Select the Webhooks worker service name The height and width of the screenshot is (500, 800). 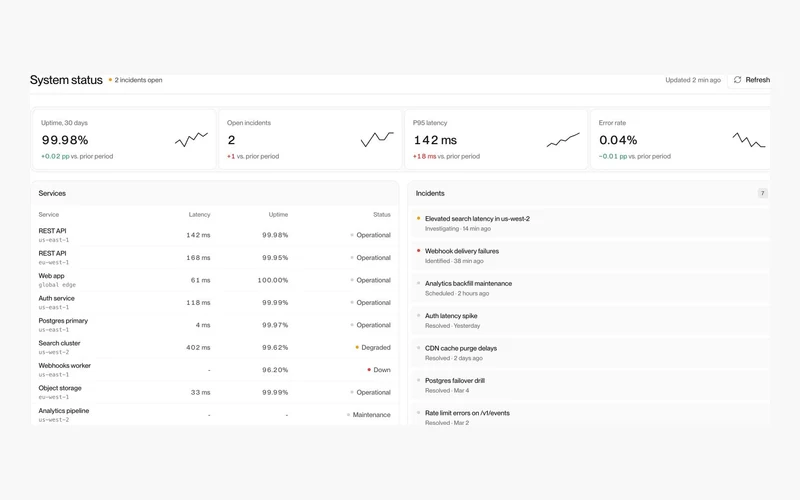[x=65, y=365]
